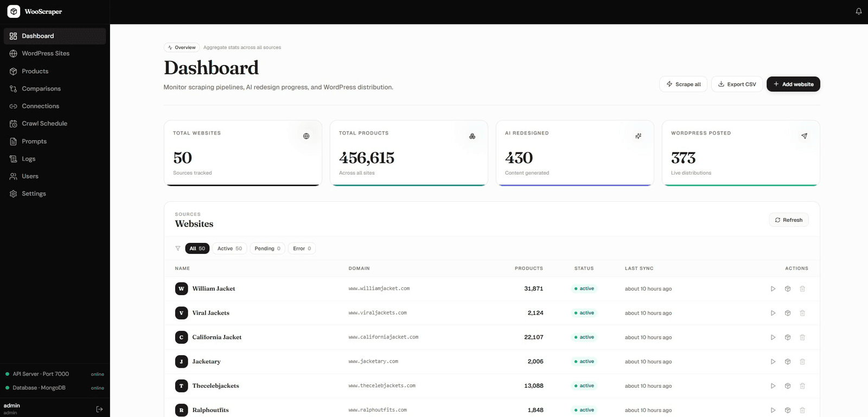Open Comparisons in sidebar
The height and width of the screenshot is (417, 868).
coord(55,88)
